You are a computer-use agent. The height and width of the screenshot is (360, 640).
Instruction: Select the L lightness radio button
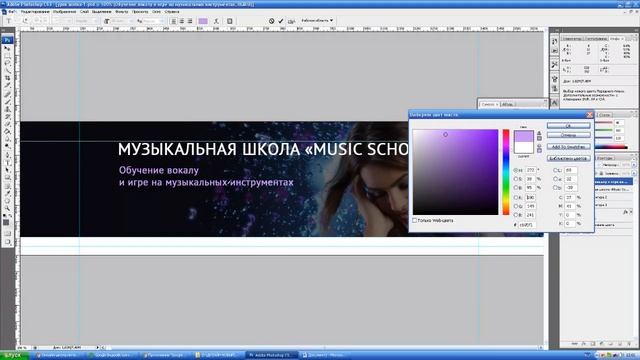[x=556, y=170]
